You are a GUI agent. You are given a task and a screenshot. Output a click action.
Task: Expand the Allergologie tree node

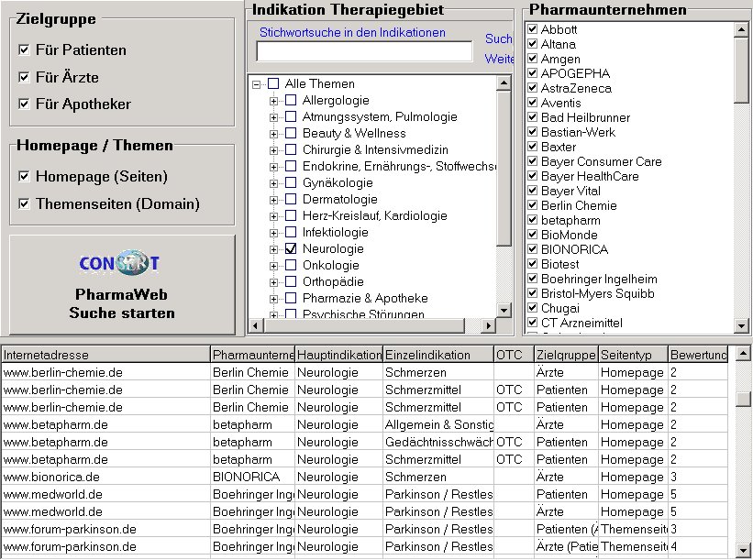273,101
